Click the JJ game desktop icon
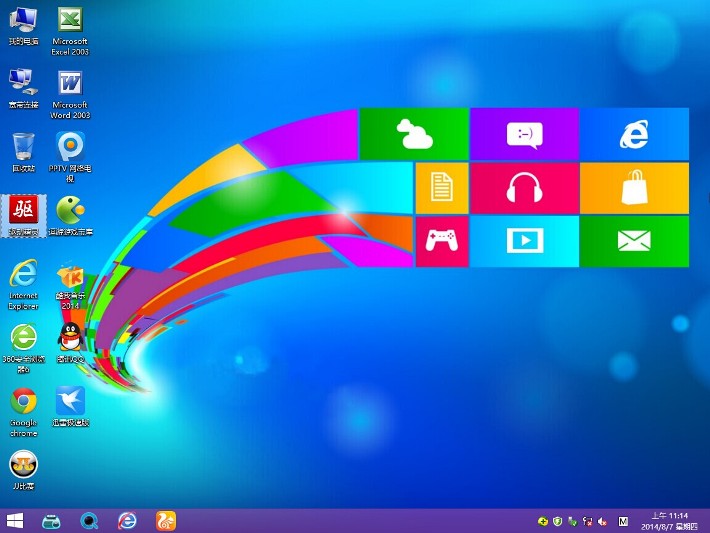This screenshot has width=710, height=533. pyautogui.click(x=23, y=464)
